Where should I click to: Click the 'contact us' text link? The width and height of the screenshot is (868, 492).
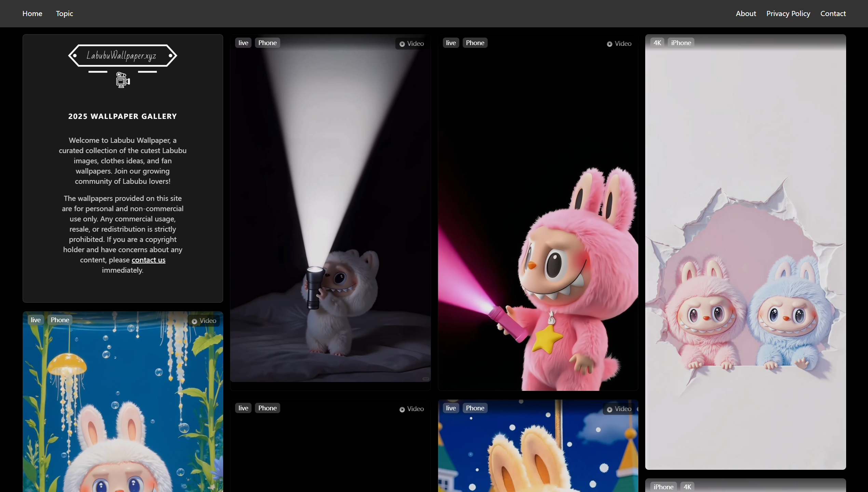pyautogui.click(x=148, y=260)
